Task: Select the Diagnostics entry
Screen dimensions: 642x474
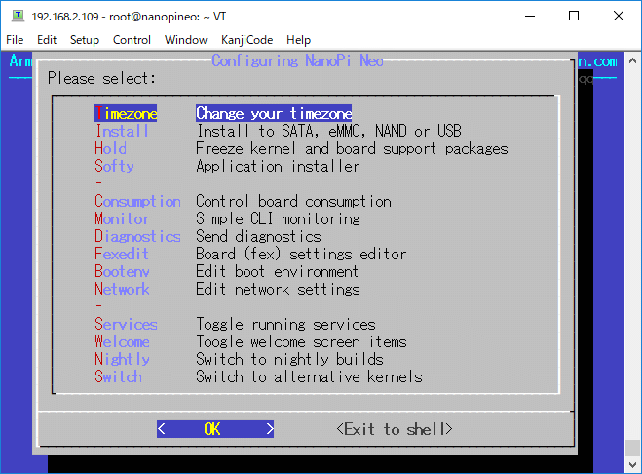Action: pyautogui.click(x=137, y=237)
